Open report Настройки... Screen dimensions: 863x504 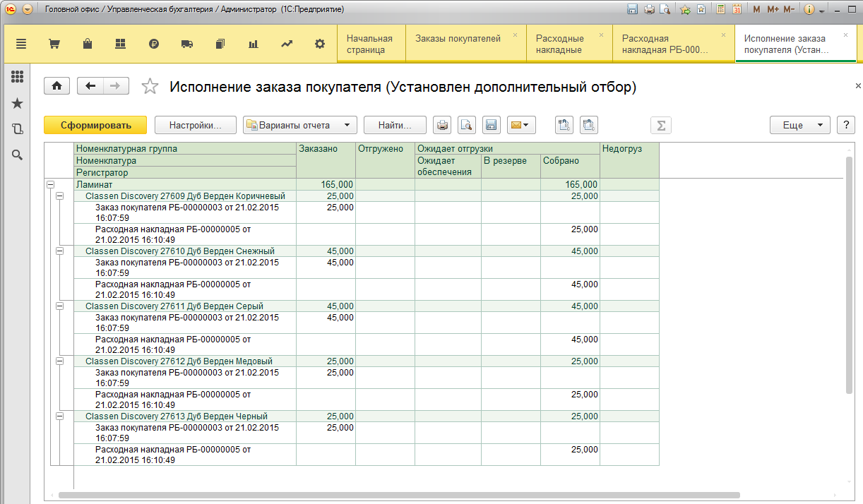click(195, 125)
